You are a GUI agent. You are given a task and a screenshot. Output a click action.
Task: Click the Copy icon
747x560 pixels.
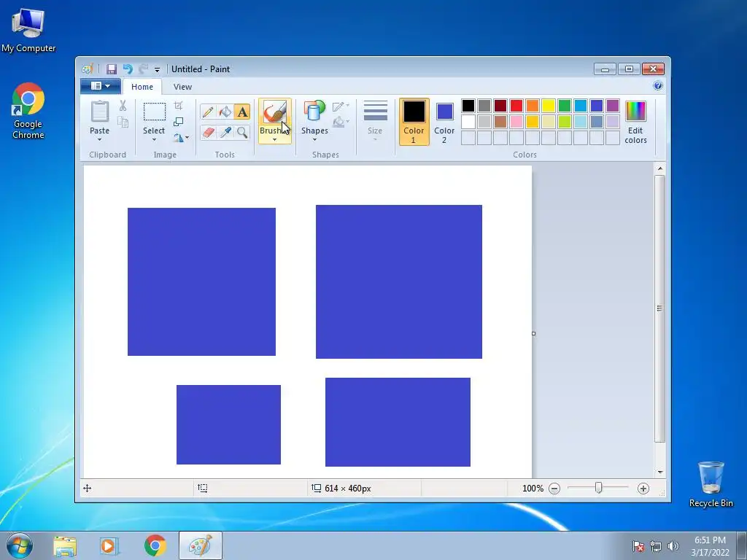(123, 122)
